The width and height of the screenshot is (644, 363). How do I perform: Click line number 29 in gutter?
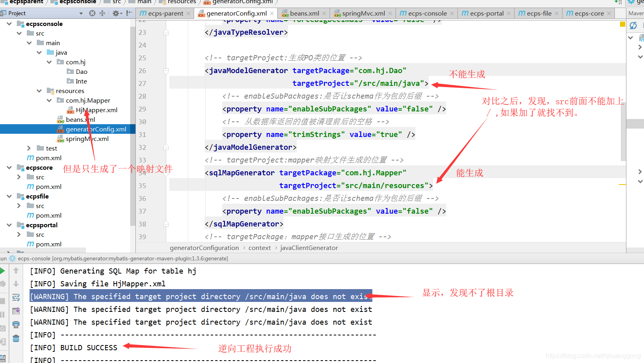pos(142,109)
